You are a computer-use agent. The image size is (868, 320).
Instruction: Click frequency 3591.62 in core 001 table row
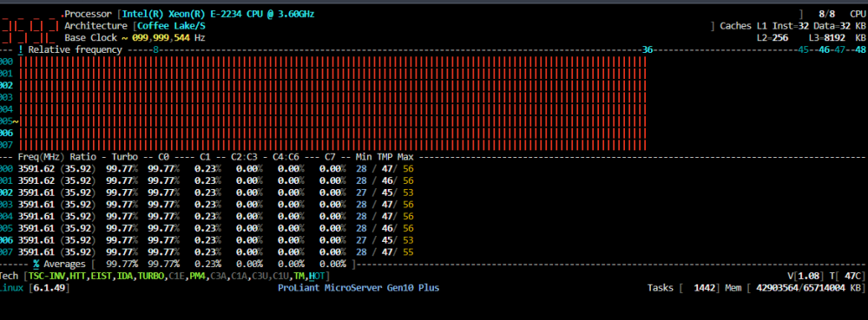coord(36,180)
